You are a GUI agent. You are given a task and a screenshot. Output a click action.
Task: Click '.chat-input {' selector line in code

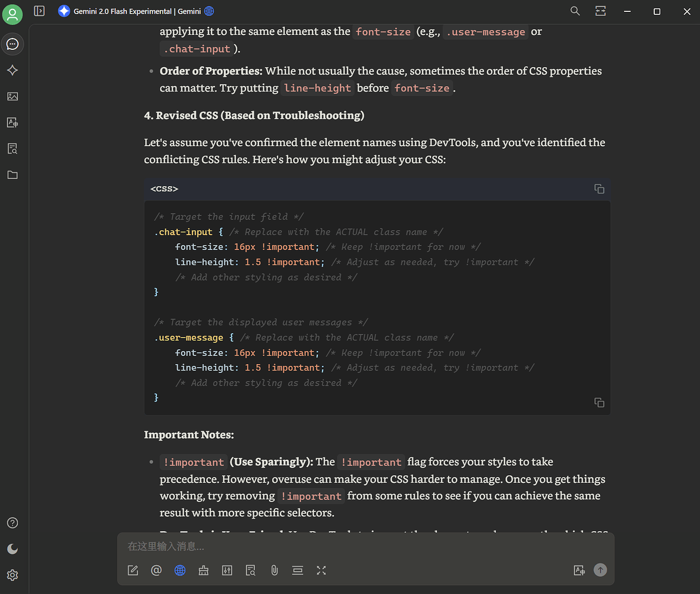coord(188,232)
